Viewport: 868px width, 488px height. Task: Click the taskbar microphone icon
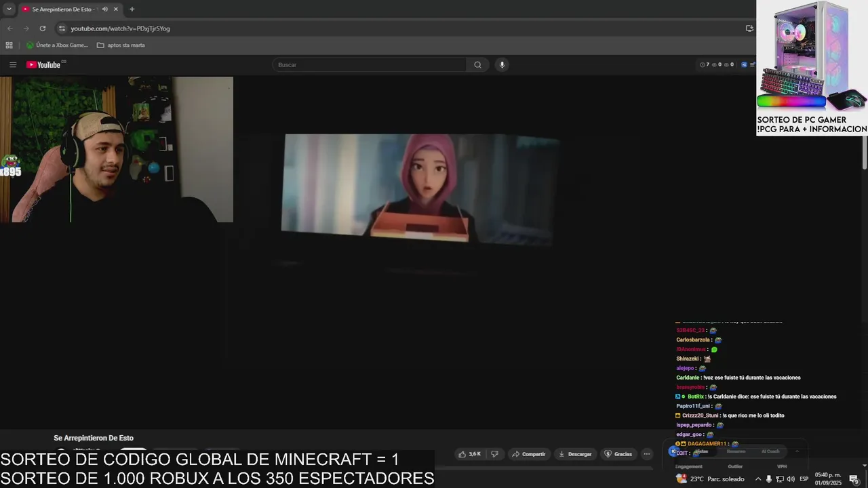[768, 479]
